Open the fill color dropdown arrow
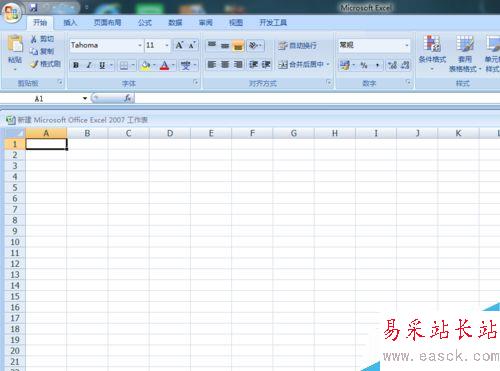The width and height of the screenshot is (500, 371). tap(154, 65)
